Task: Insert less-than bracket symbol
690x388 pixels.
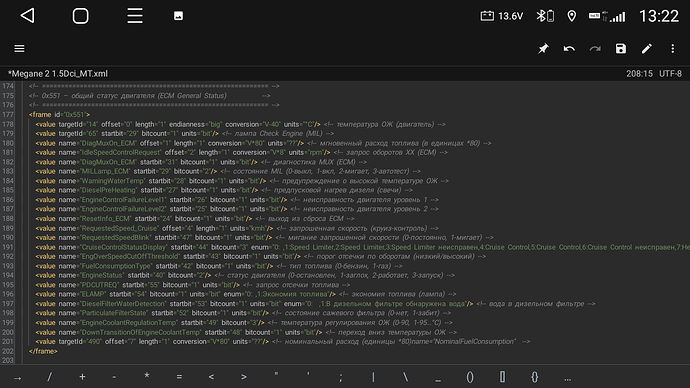Action: (x=211, y=377)
